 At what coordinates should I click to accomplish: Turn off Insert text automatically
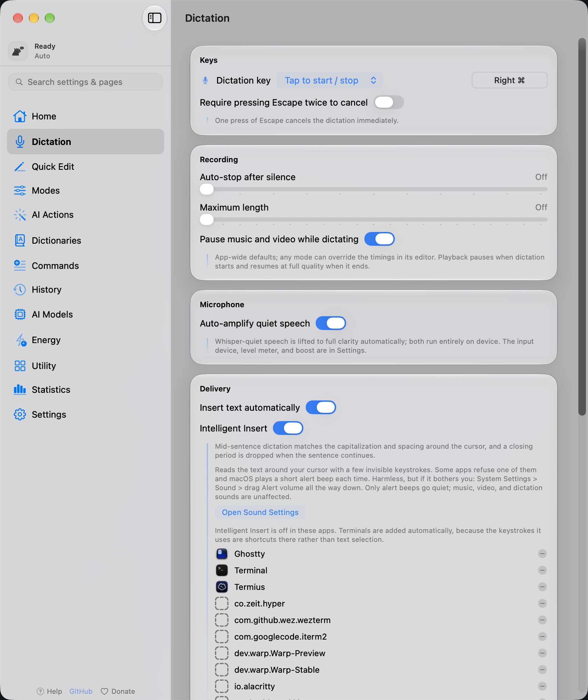point(321,407)
